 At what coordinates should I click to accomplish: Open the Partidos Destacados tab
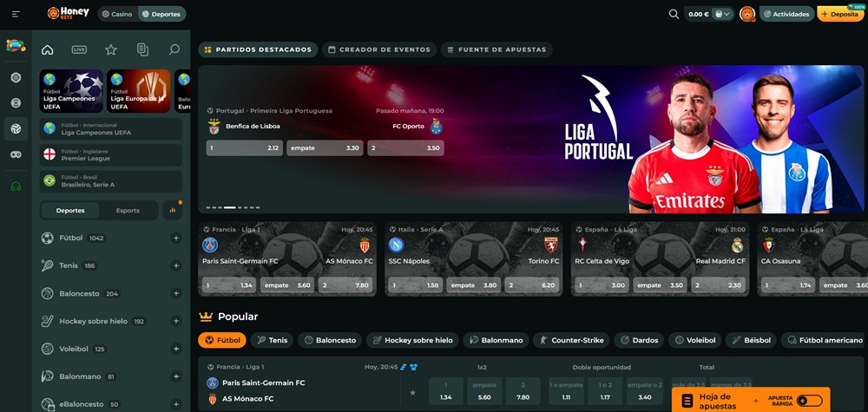point(258,49)
